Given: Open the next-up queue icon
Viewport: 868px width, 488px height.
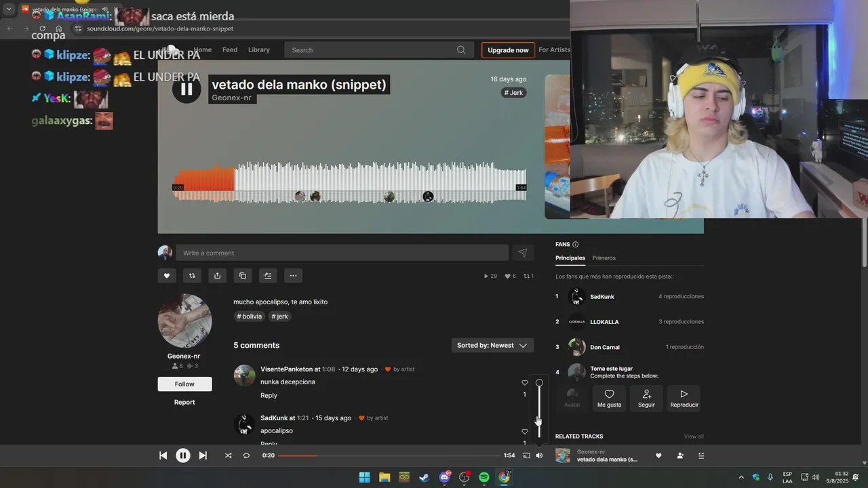Looking at the screenshot, I should click(701, 455).
